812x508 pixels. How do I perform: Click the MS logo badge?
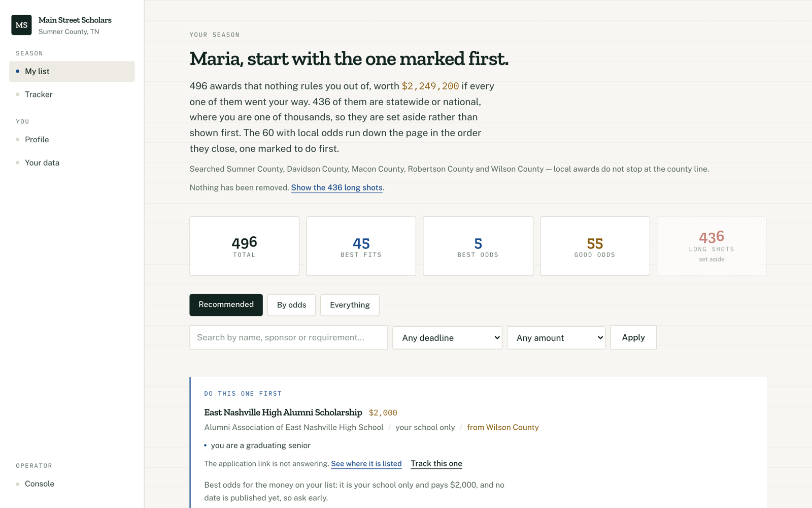21,25
